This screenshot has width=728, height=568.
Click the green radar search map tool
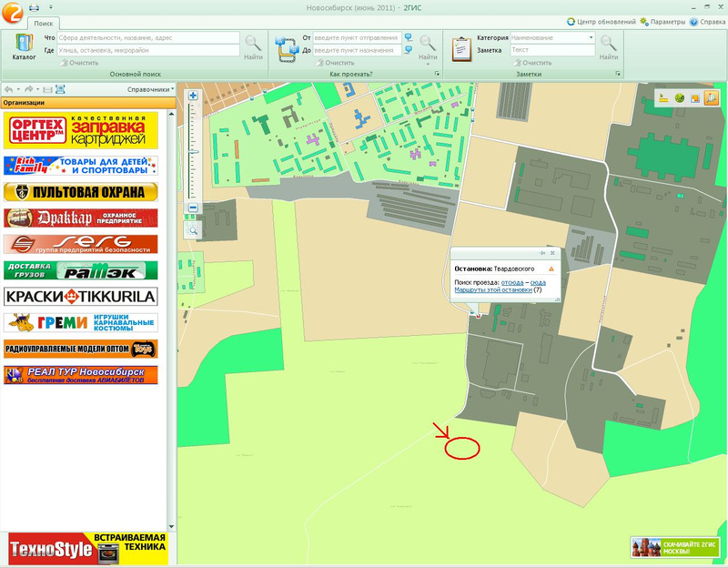tap(679, 98)
